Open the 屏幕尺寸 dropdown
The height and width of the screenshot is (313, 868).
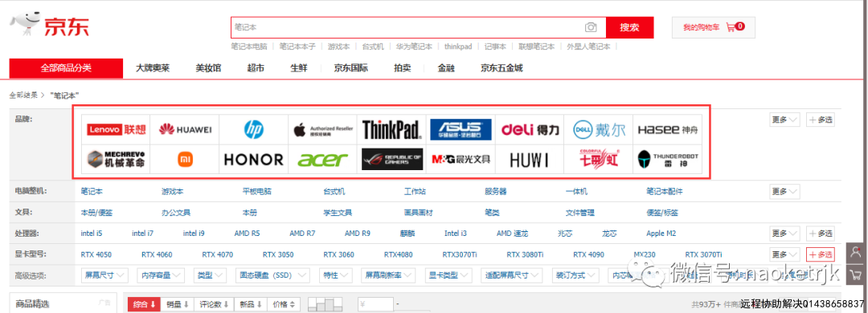[104, 274]
